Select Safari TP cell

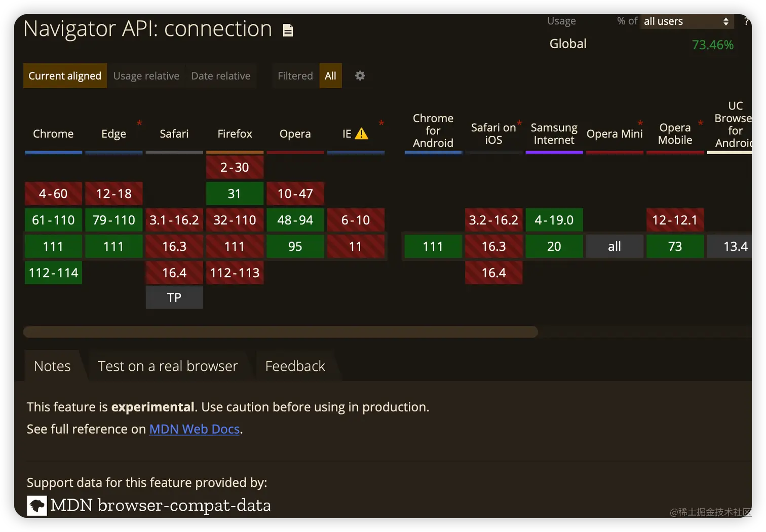tap(174, 297)
